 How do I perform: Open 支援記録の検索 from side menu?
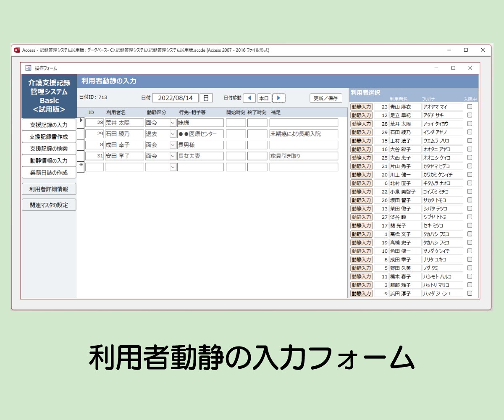[x=49, y=148]
